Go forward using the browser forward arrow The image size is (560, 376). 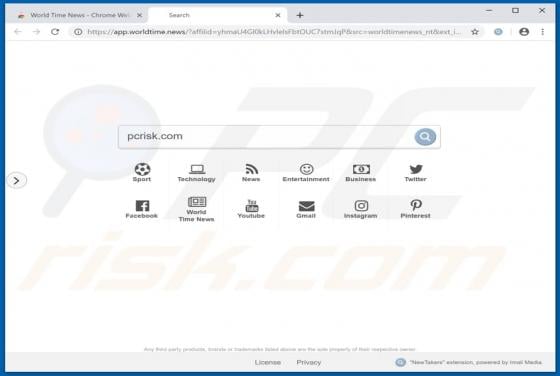pyautogui.click(x=36, y=32)
